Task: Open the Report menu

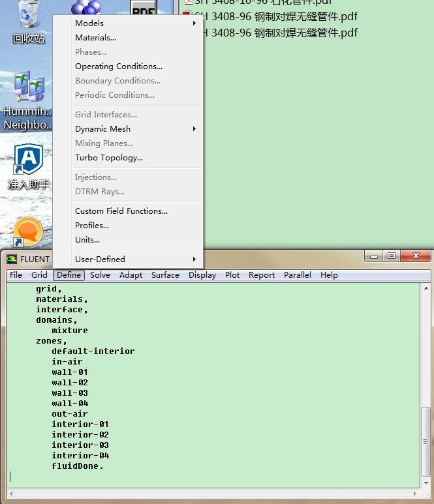Action: (262, 275)
